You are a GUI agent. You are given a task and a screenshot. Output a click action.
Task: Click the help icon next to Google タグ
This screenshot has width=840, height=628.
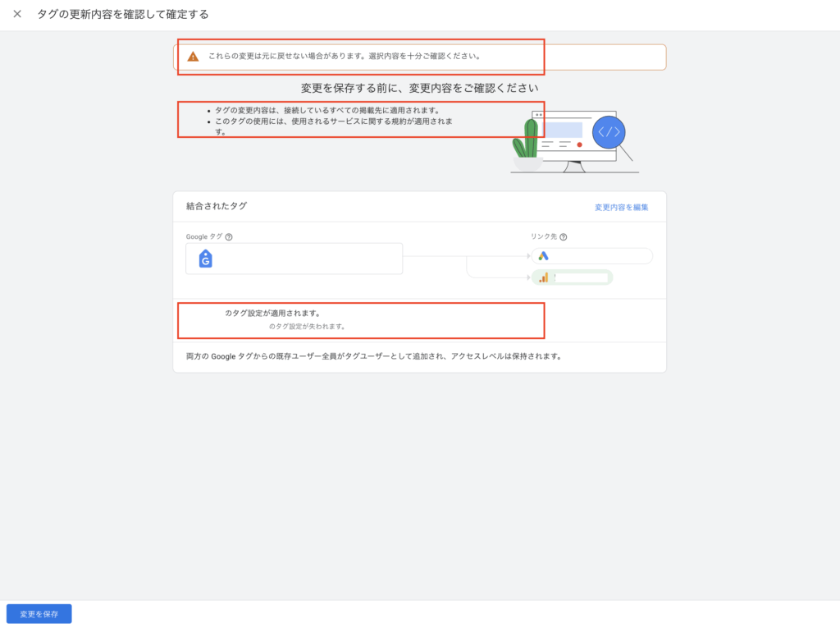point(229,236)
